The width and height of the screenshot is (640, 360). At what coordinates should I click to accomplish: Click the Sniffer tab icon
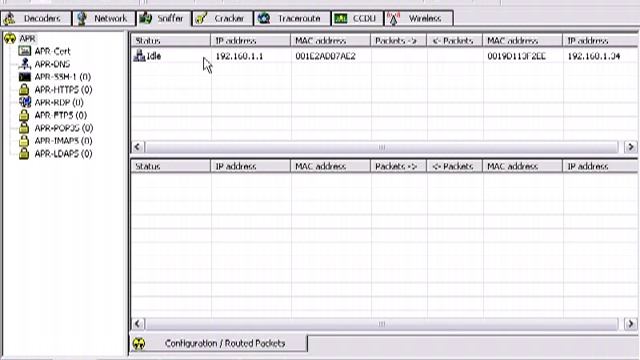point(145,18)
